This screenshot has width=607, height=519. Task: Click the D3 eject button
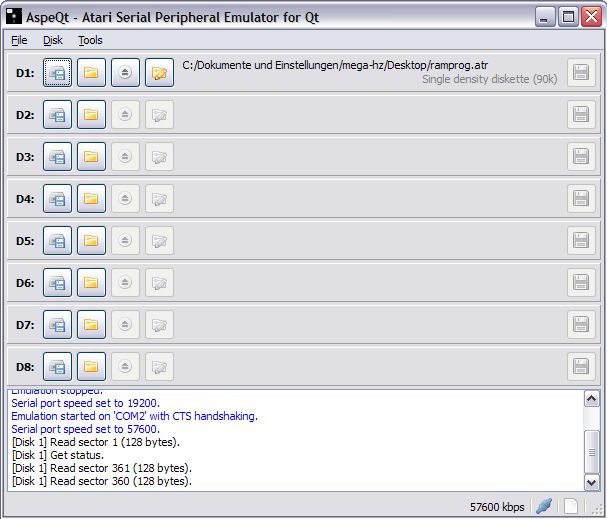coord(125,157)
